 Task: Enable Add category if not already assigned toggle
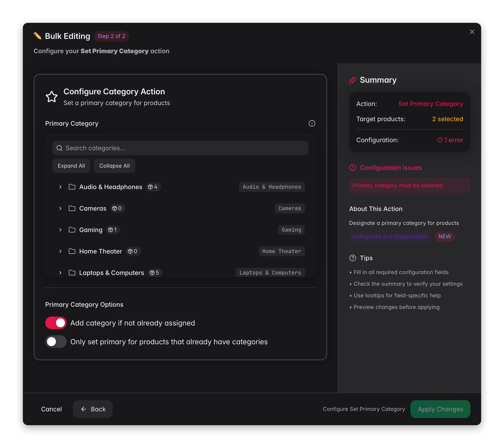pyautogui.click(x=56, y=323)
